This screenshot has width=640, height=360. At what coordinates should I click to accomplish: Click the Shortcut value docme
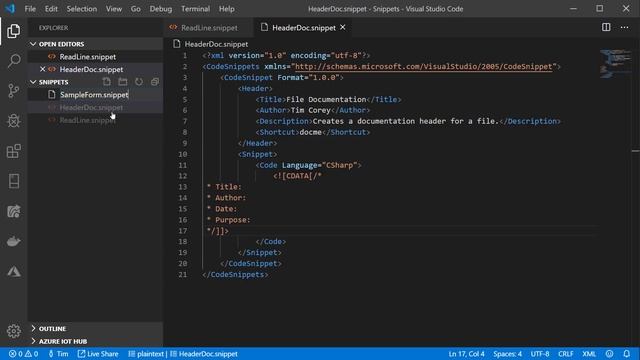click(x=310, y=132)
